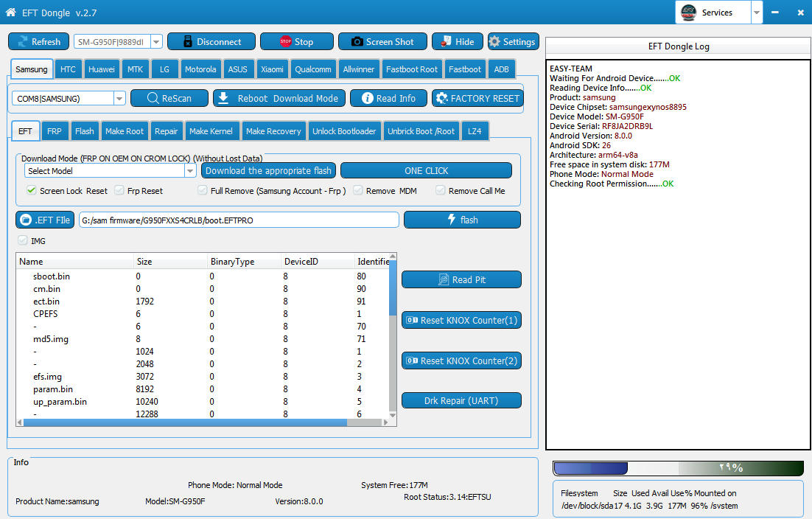The image size is (812, 519).
Task: Toggle the Screen Lock Reset checkbox
Action: (x=32, y=190)
